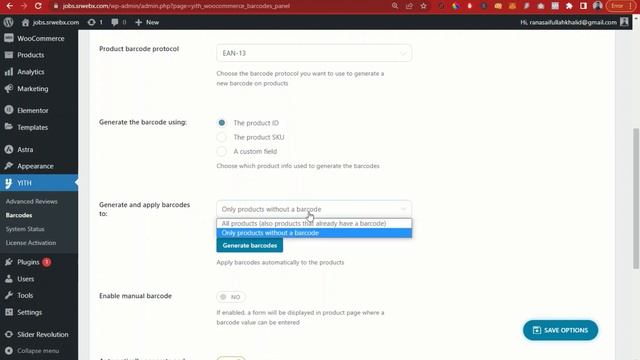Choose 'All products (also products that already have a barcode)'
The height and width of the screenshot is (360, 640).
tap(314, 223)
